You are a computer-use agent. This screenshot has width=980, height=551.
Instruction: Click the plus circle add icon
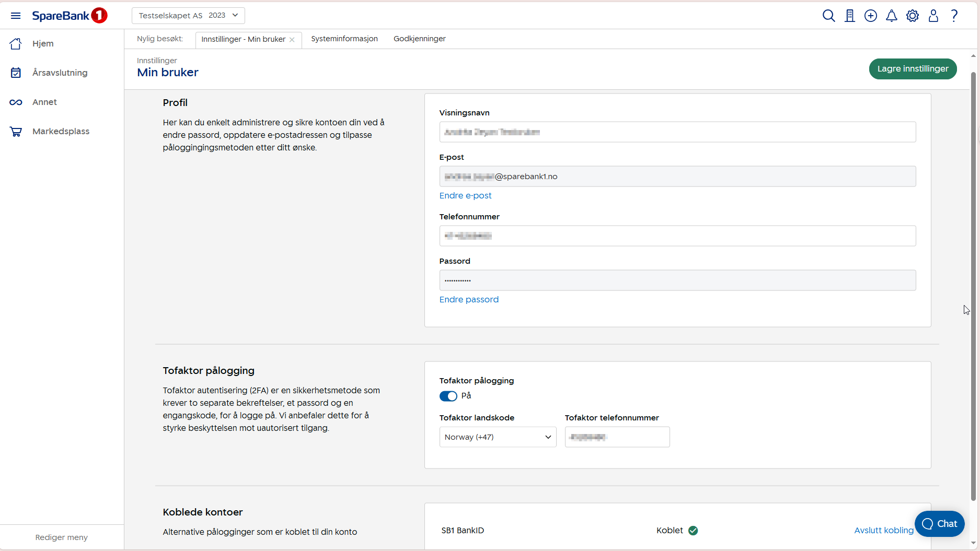pyautogui.click(x=871, y=16)
